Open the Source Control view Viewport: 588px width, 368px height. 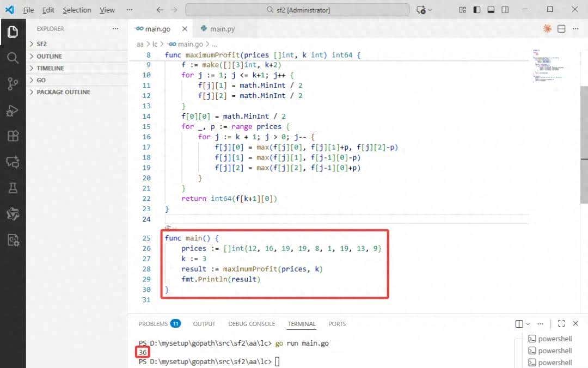(13, 84)
